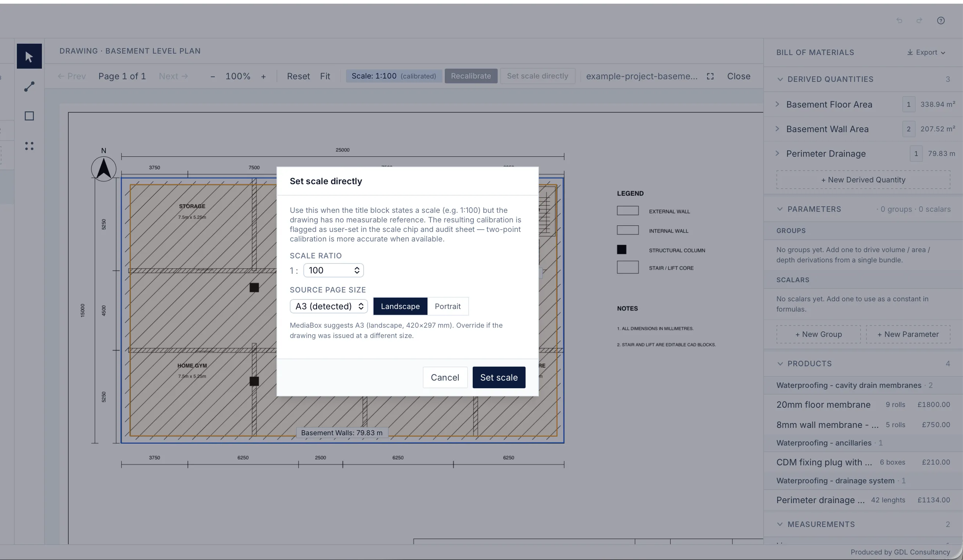Image resolution: width=963 pixels, height=560 pixels.
Task: Click the undo arrow icon
Action: (x=899, y=21)
